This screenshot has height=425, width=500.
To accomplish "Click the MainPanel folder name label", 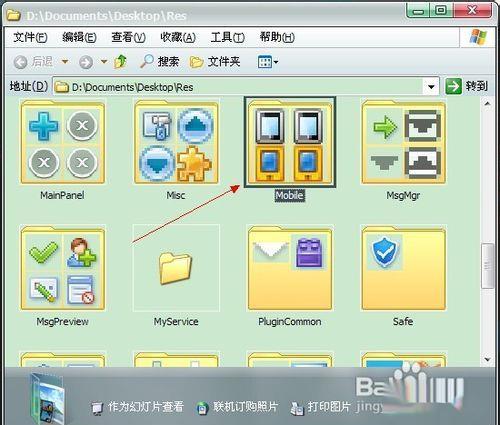I will pyautogui.click(x=62, y=195).
